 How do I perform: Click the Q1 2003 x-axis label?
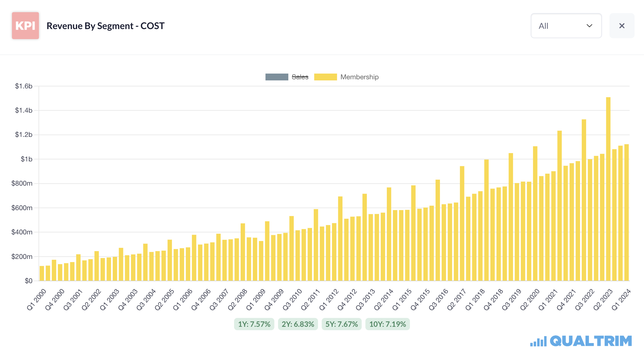click(x=109, y=299)
